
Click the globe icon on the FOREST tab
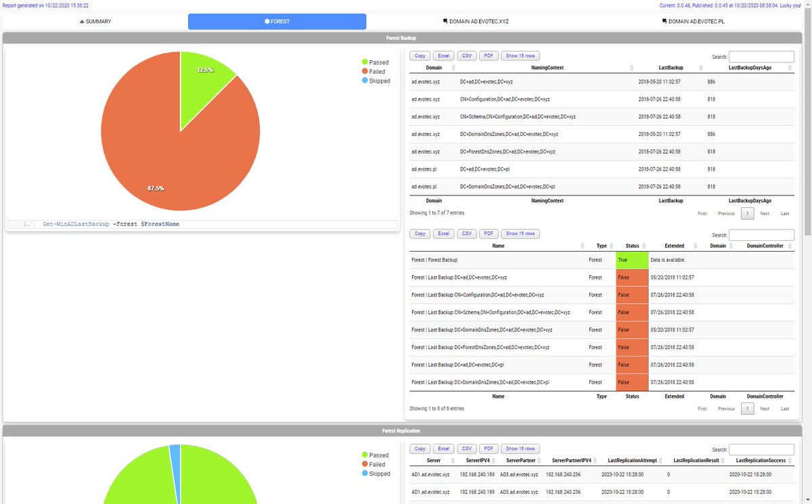pos(267,21)
